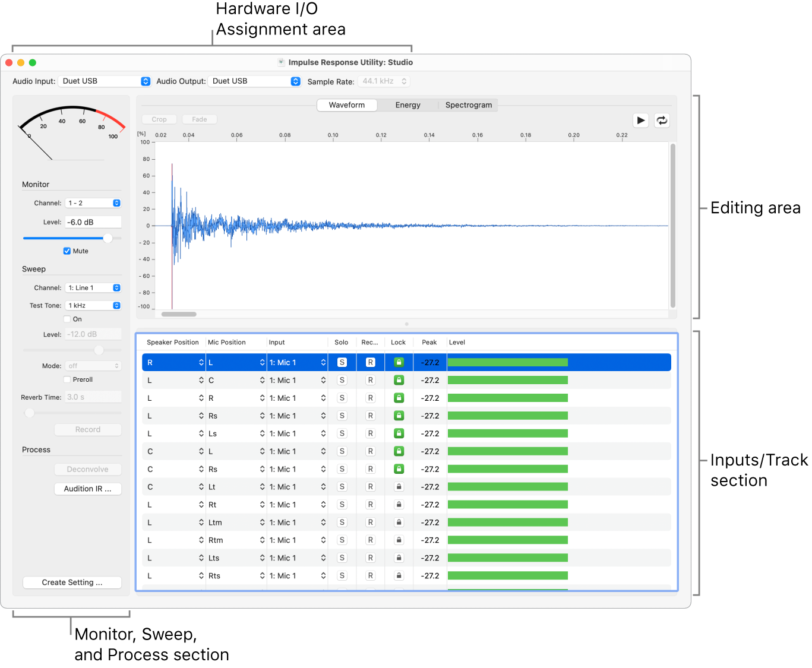This screenshot has height=668, width=812.
Task: Lock the Lt mic position track
Action: tap(399, 487)
